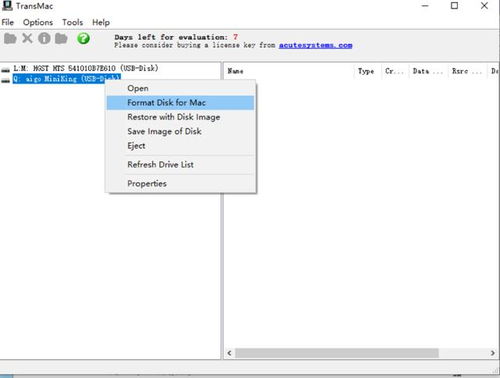The height and width of the screenshot is (378, 500).
Task: Click the horizontal scrollbar right arrow
Action: [x=493, y=353]
